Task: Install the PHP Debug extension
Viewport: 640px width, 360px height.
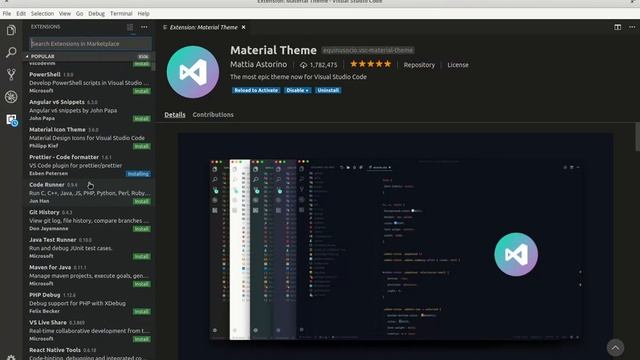Action: [x=142, y=311]
